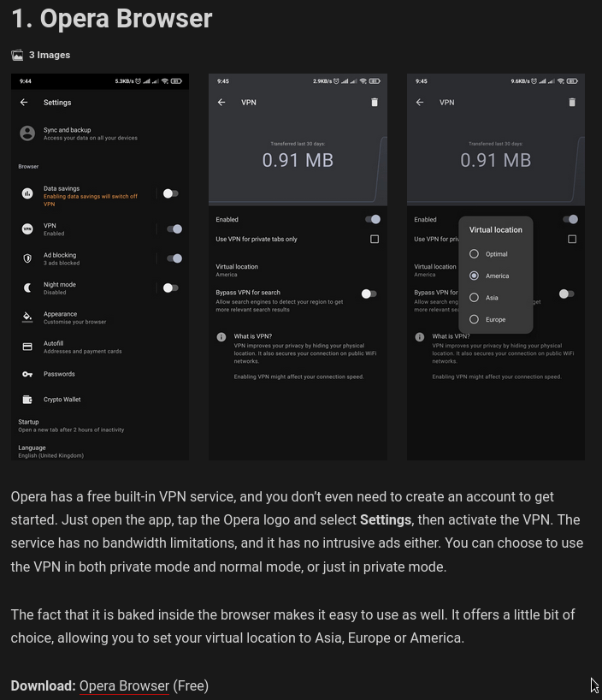This screenshot has height=700, width=602.
Task: Click the bold 'Settings' word in paragraph
Action: point(386,519)
